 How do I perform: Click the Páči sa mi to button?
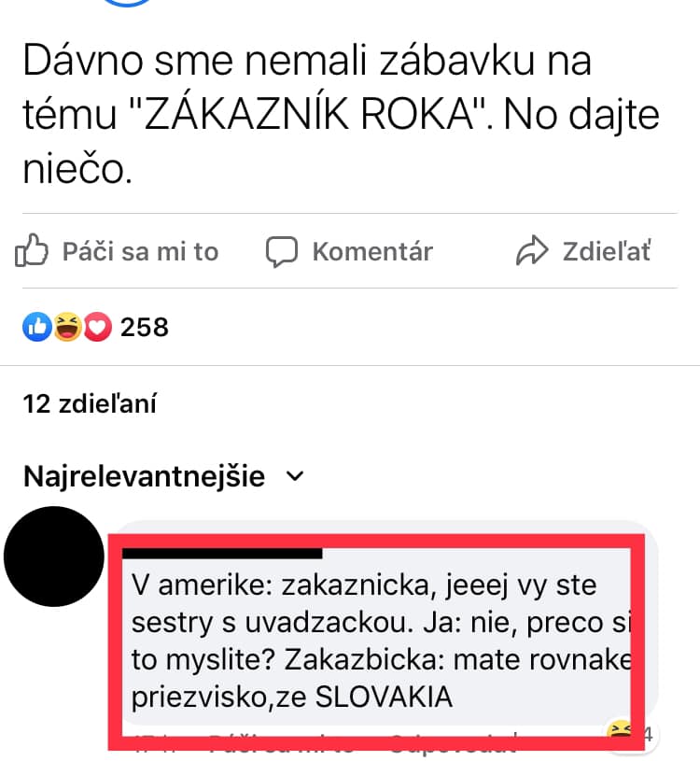pyautogui.click(x=117, y=251)
